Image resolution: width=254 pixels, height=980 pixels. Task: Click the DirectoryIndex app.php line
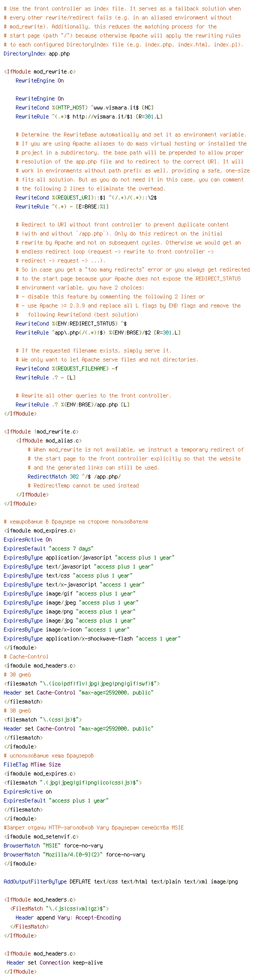pyautogui.click(x=36, y=53)
